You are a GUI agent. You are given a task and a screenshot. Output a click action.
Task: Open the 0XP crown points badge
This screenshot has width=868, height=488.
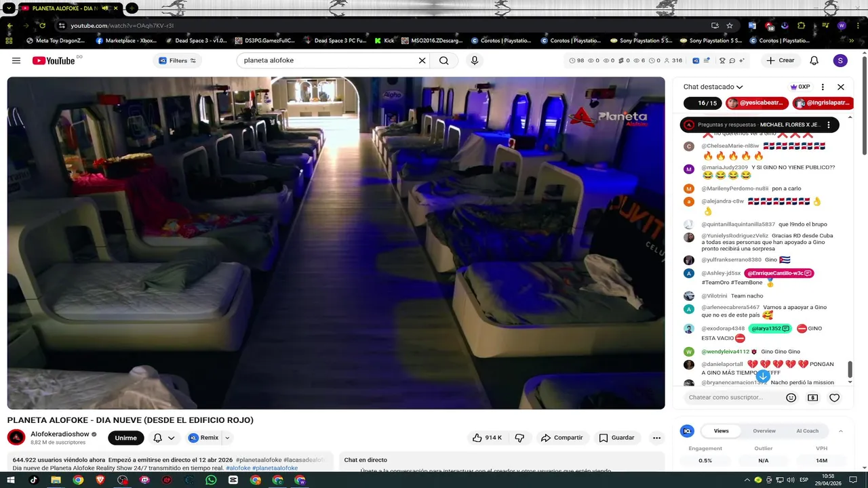(x=800, y=87)
